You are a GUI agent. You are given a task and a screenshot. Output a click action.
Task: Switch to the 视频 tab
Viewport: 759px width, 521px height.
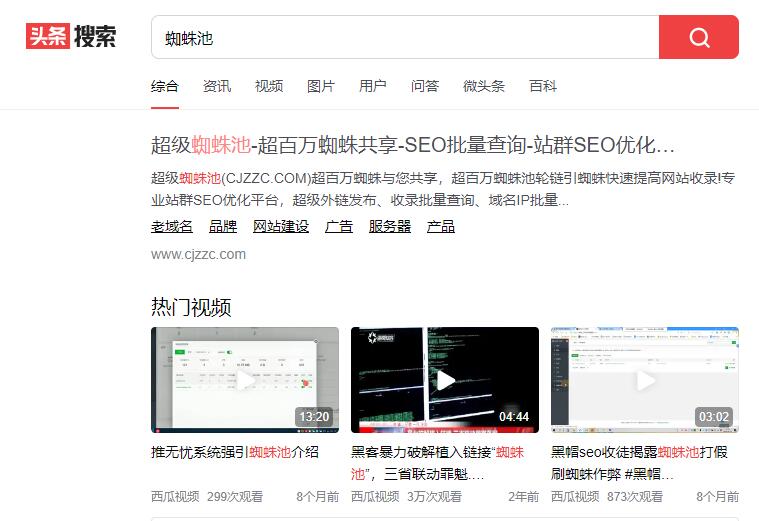coord(269,86)
